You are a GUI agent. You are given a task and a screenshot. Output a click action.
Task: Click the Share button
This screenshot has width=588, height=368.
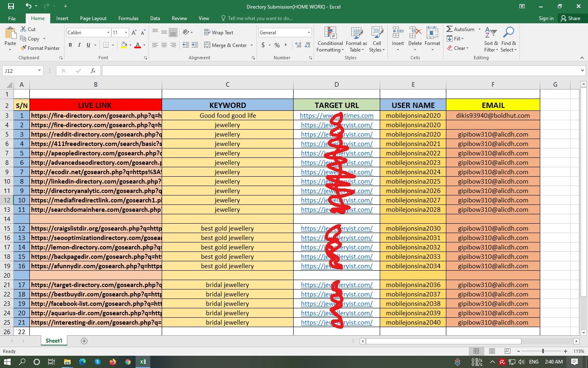pyautogui.click(x=570, y=18)
